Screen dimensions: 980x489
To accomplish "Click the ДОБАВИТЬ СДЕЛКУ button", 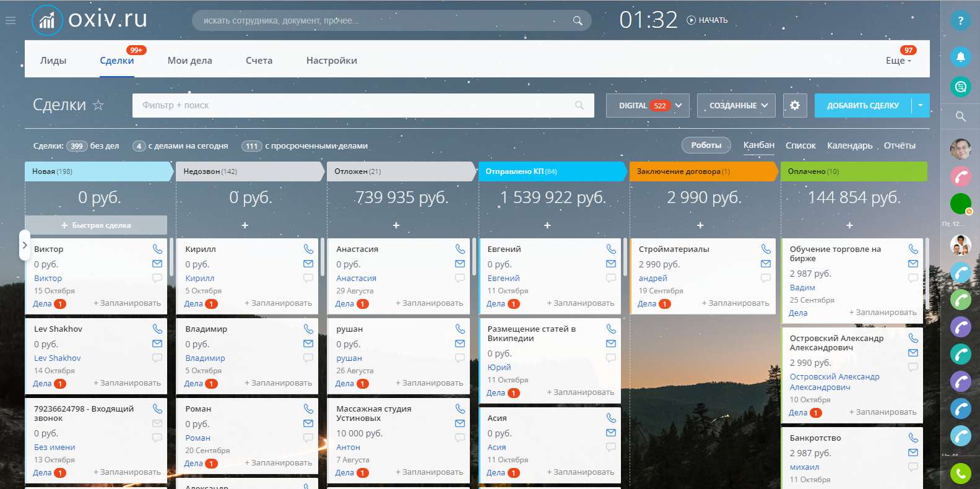I will [x=862, y=105].
